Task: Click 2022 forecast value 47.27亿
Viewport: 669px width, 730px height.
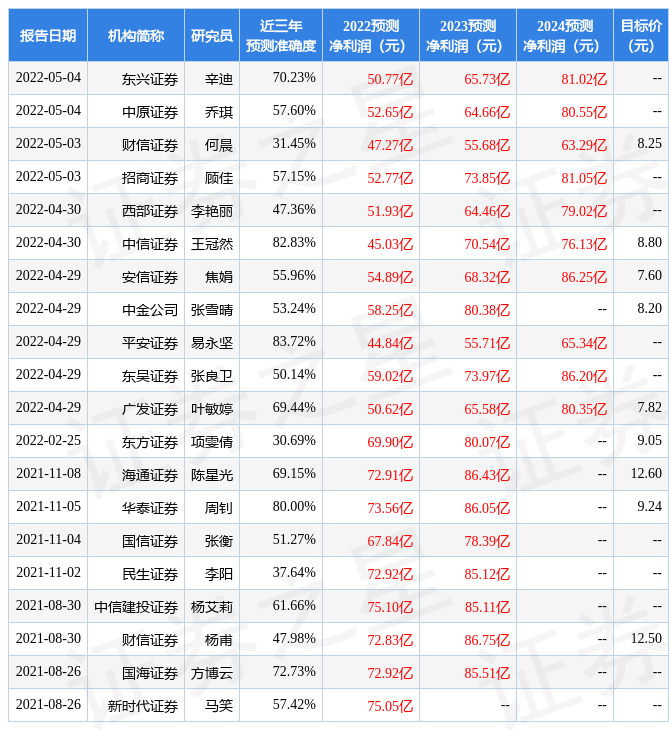Action: (x=390, y=145)
